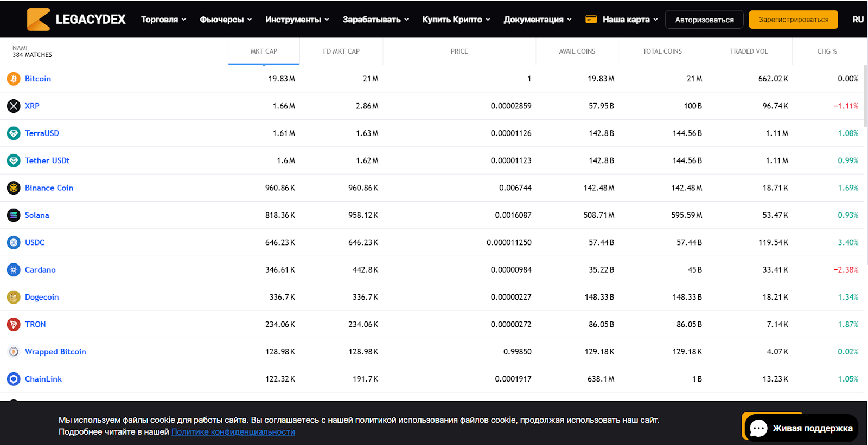Select the Binance Coin icon
The image size is (868, 445).
[14, 188]
